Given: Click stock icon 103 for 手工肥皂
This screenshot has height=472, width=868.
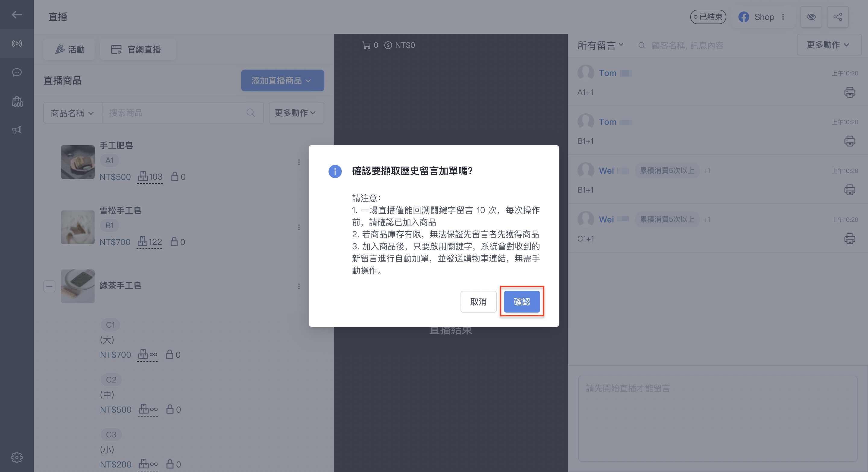Looking at the screenshot, I should pos(150,177).
